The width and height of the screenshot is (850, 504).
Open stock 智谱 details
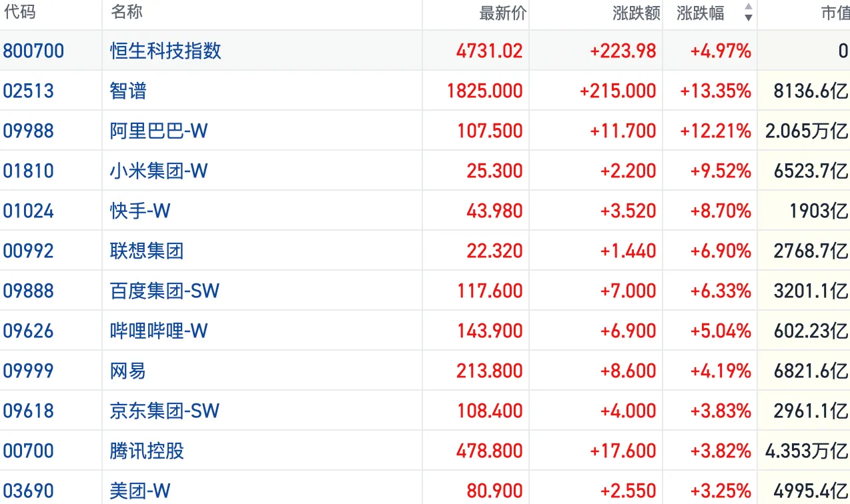(128, 91)
